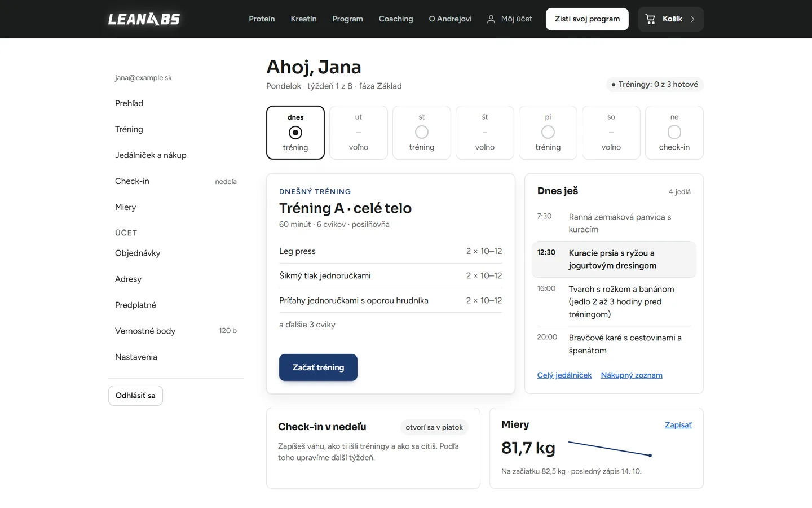Open Adresy in the sidebar

[x=176, y=279]
